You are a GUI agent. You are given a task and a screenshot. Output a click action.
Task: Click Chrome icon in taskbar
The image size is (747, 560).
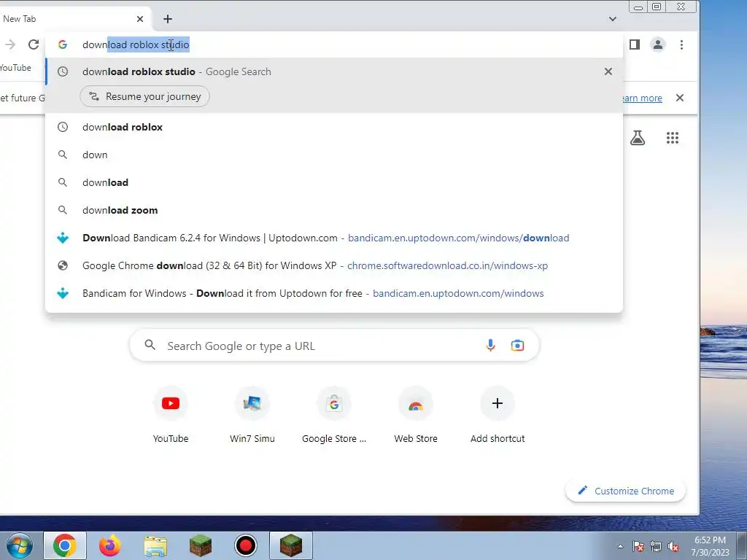65,545
